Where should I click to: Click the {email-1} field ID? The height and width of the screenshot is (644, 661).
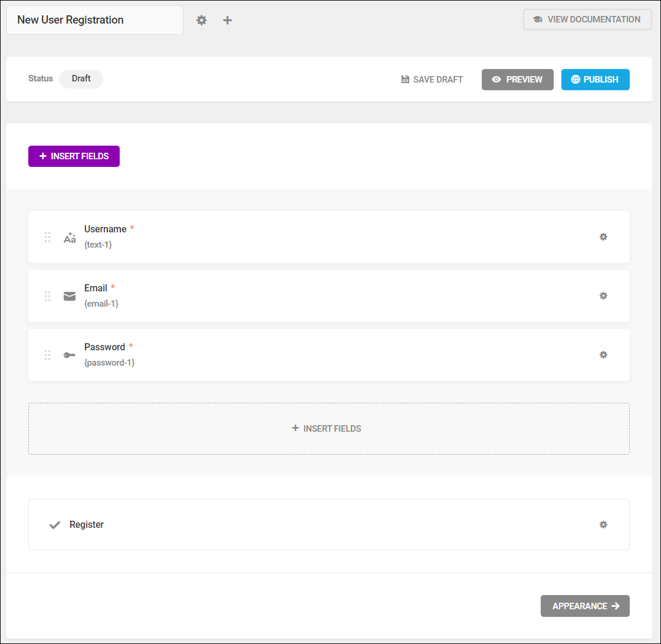point(101,304)
